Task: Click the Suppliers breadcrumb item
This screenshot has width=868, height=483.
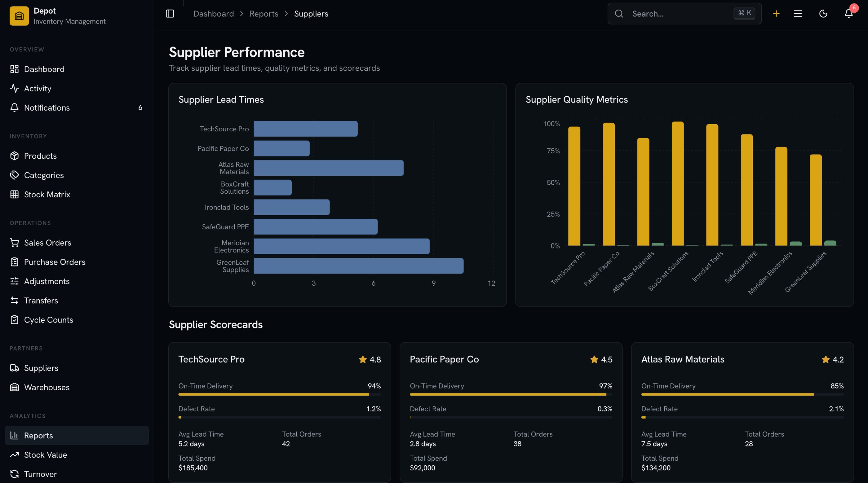Action: 311,14
